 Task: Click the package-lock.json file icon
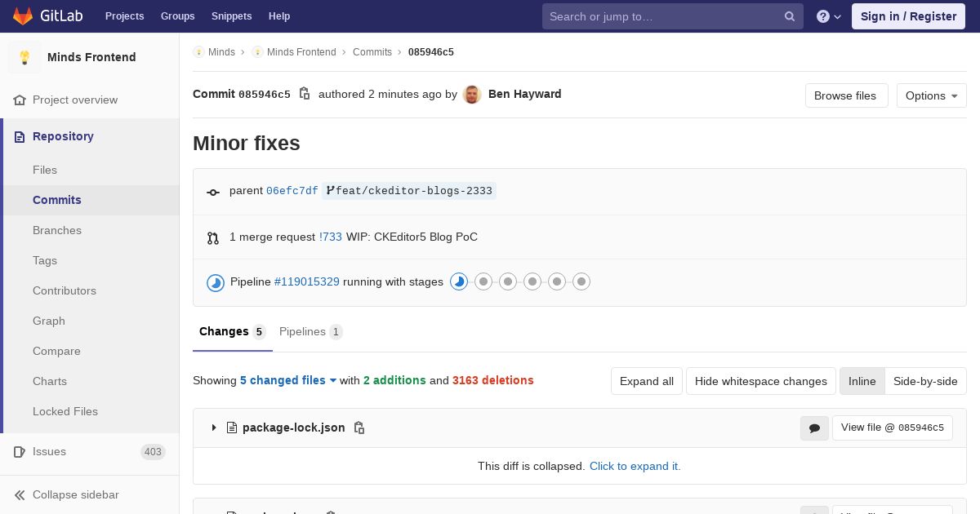(x=232, y=428)
